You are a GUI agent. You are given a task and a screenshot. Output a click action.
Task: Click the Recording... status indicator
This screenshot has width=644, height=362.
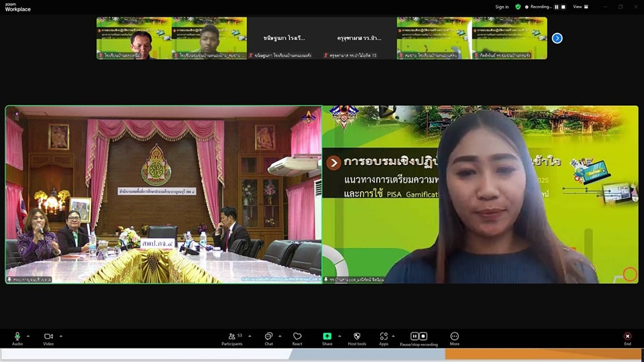coord(539,7)
